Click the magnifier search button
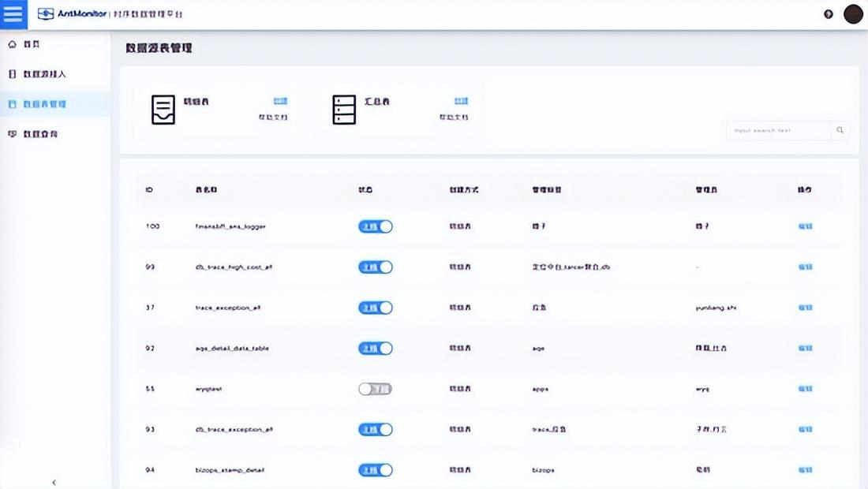The width and height of the screenshot is (868, 489). click(840, 131)
